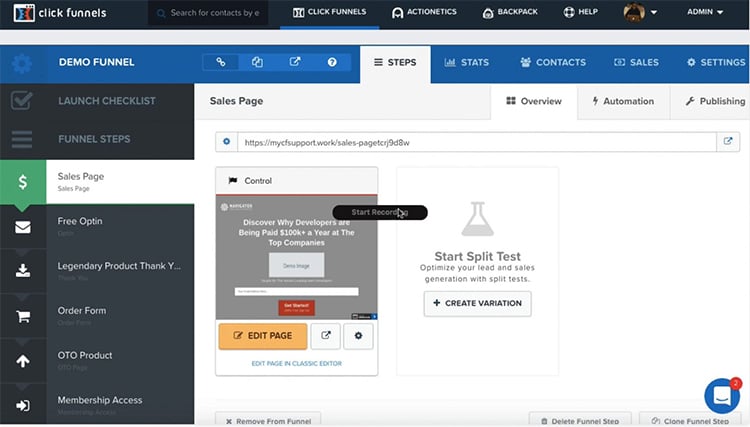
Task: Open the funnel settings gear icon
Action: pyautogui.click(x=22, y=63)
